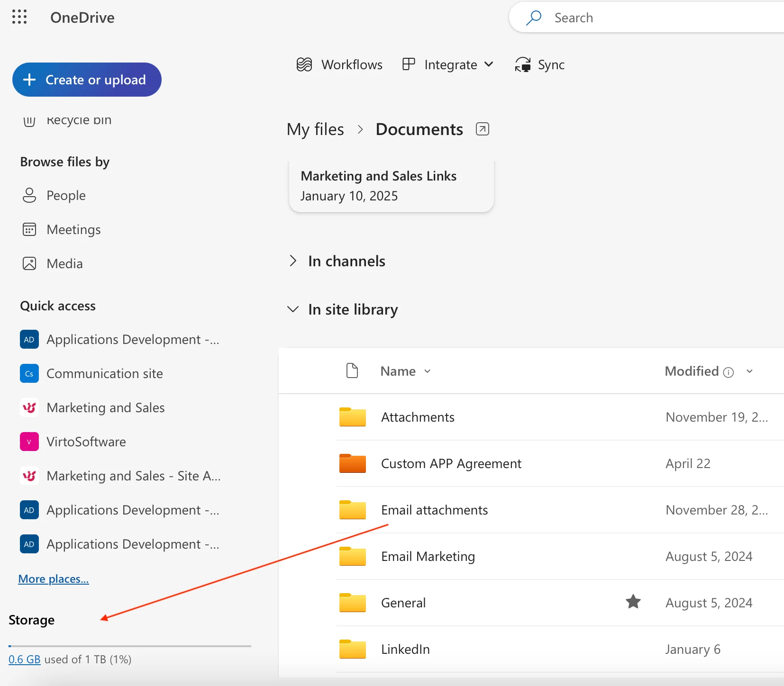784x686 pixels.
Task: Click the Name column header
Action: point(398,371)
